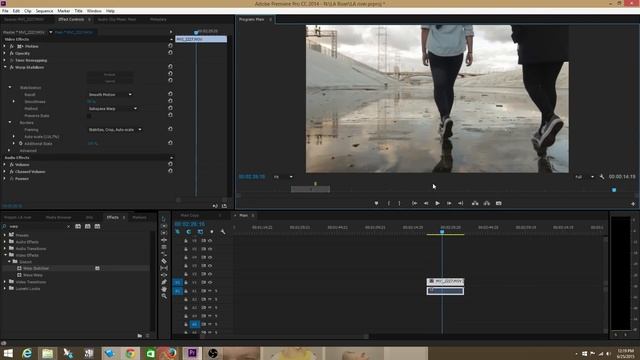Open timeline display settings wrench
The width and height of the screenshot is (640, 360).
click(223, 232)
